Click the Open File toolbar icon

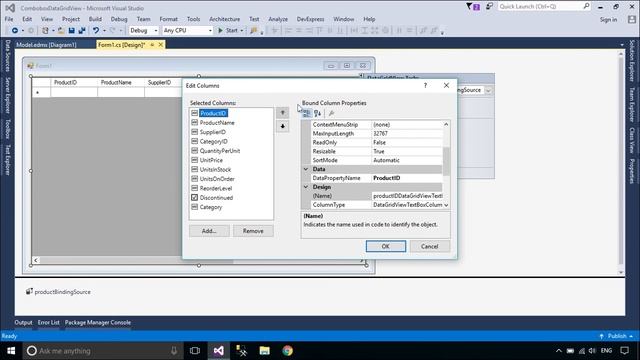click(61, 31)
